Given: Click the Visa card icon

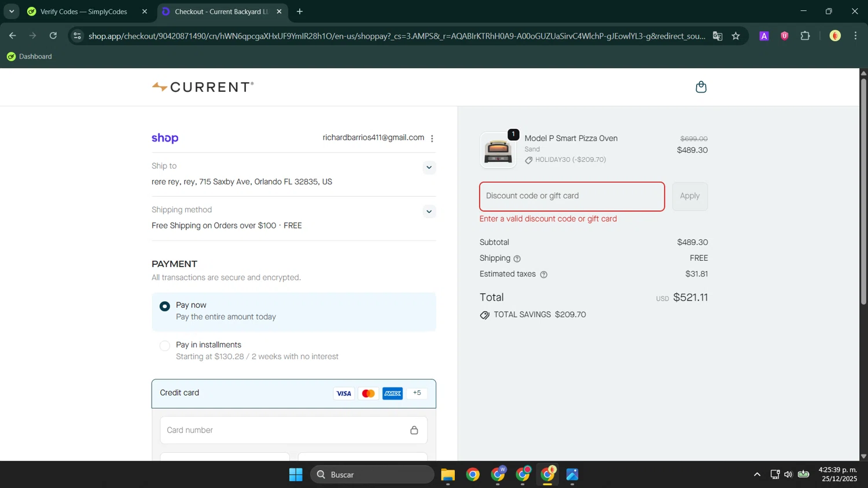Looking at the screenshot, I should (344, 394).
